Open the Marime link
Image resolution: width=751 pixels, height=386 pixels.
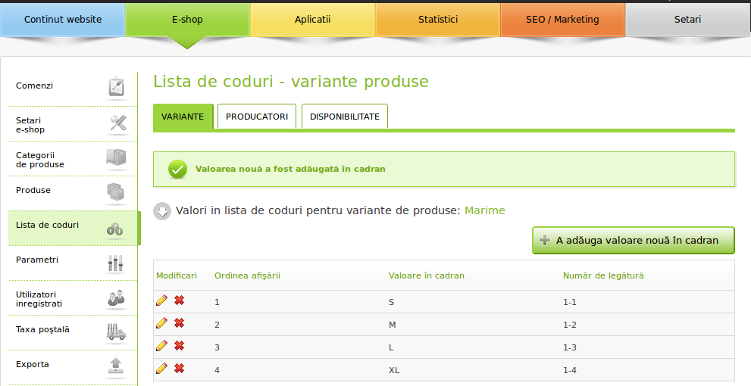[x=485, y=210]
